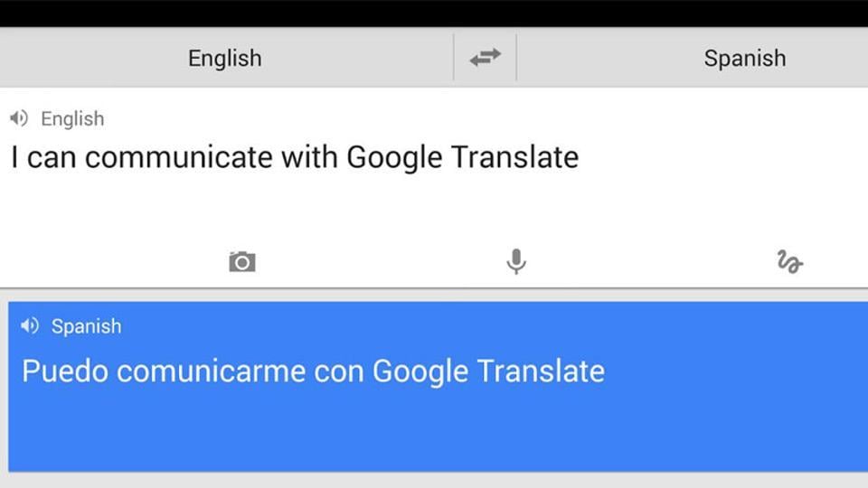Start voice input with the microphone
Screen dimensions: 868x488
[x=516, y=262]
